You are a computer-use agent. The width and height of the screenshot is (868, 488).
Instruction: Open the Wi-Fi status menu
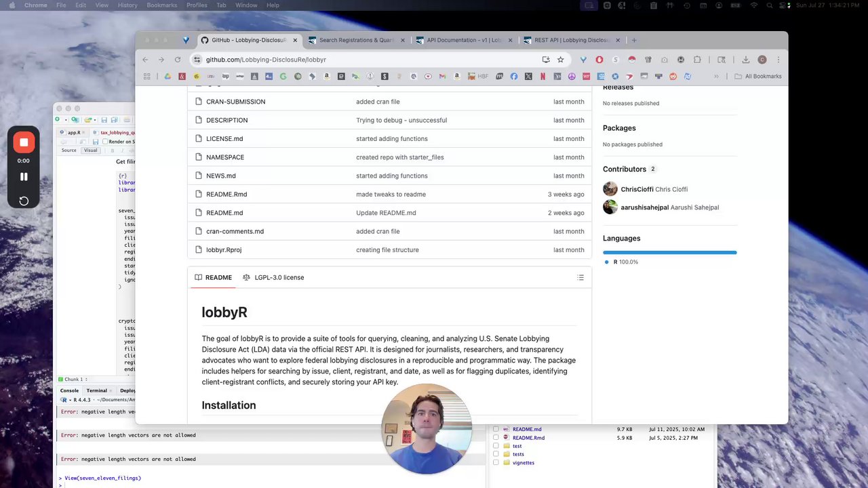pos(753,5)
